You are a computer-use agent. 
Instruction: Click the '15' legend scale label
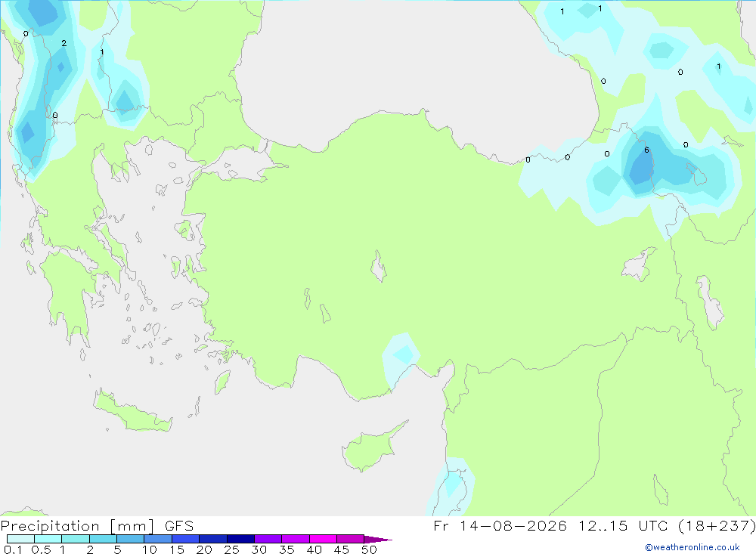(x=177, y=549)
